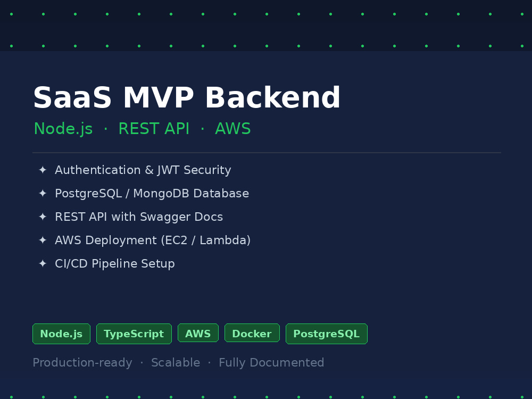Click the green AWS subtitle text
532x399 pixels.
(x=233, y=129)
